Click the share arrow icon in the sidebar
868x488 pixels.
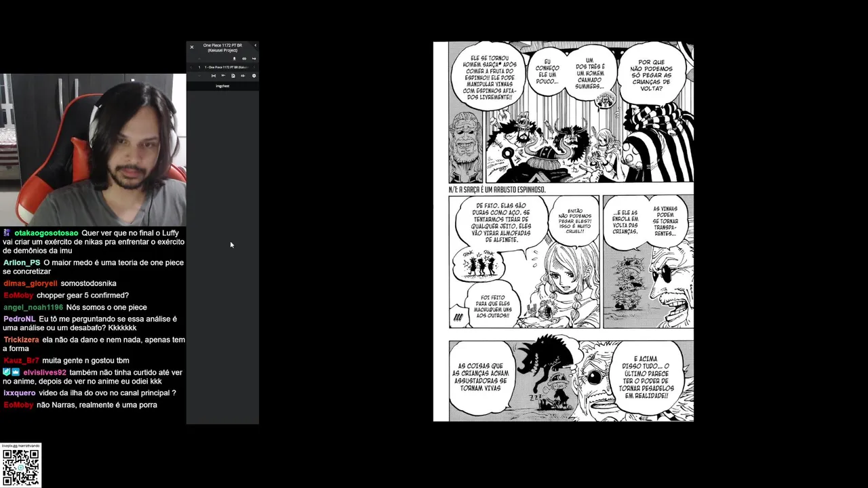[254, 59]
